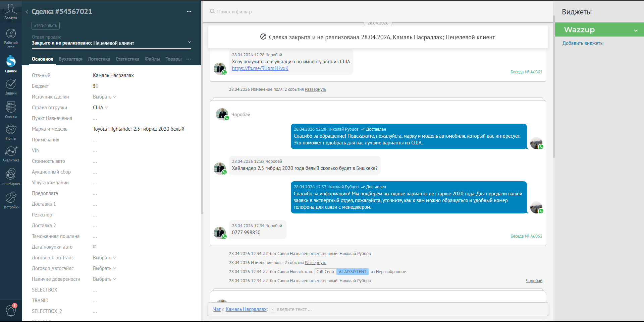Viewport: 644px width, 322px height.
Task: Click Чоробай contact link under events
Action: pyautogui.click(x=534, y=281)
